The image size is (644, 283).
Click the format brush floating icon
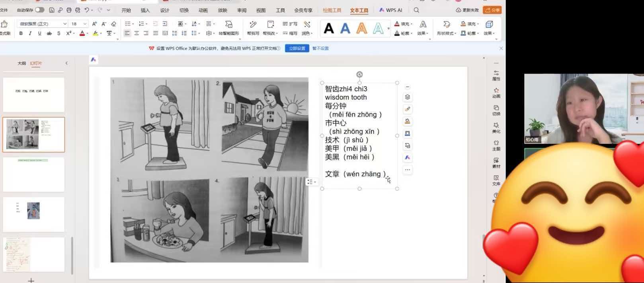coord(407,109)
